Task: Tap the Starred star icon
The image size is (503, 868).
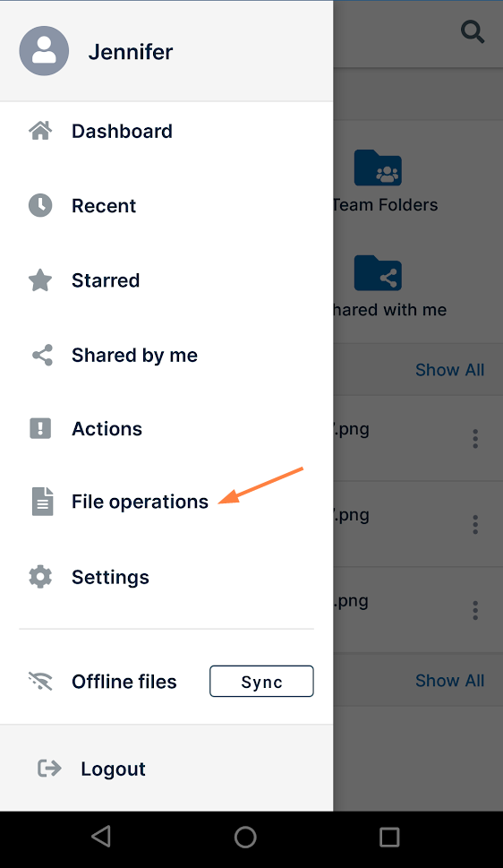Action: [x=40, y=280]
